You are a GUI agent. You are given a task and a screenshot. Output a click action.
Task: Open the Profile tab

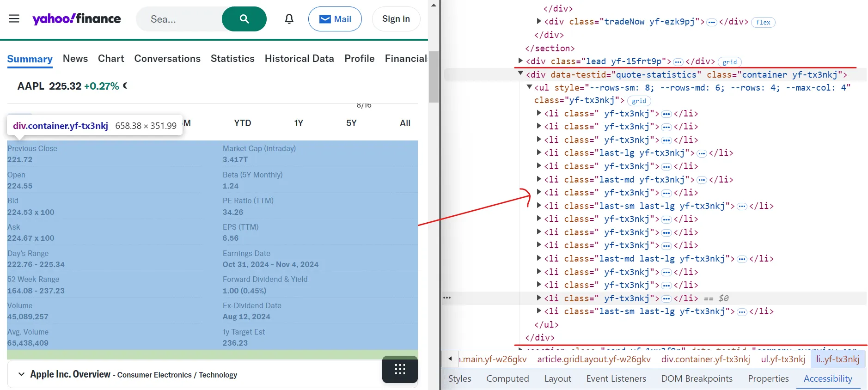360,59
